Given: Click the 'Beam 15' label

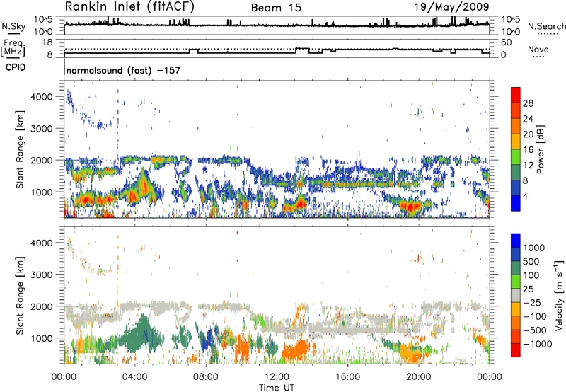Looking at the screenshot, I should (x=276, y=8).
